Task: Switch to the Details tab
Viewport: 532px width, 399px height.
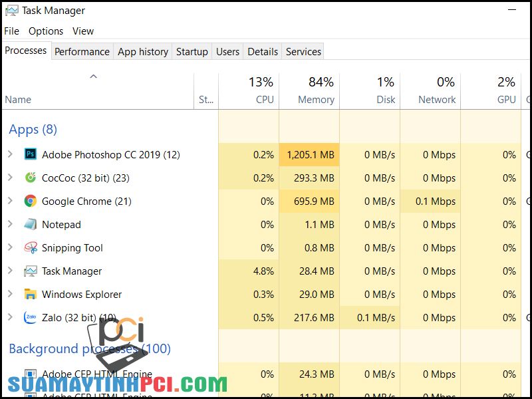Action: point(263,52)
